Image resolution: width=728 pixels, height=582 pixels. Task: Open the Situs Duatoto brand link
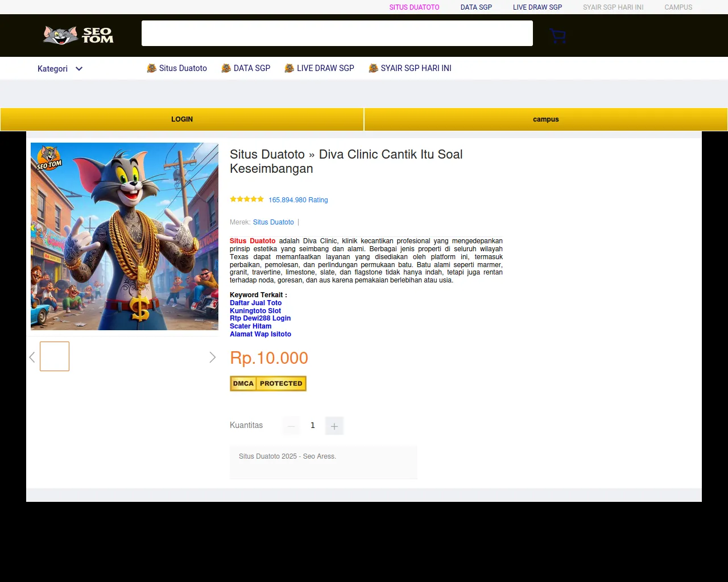tap(274, 222)
